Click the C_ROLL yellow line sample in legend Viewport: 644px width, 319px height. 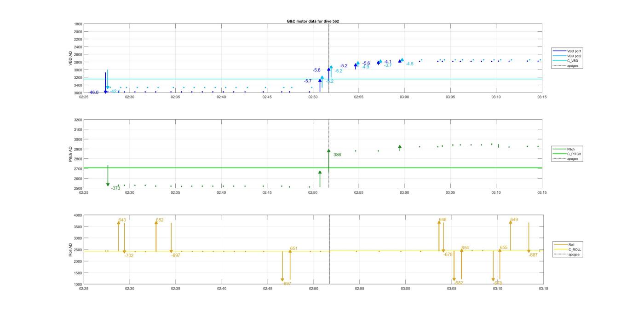[x=560, y=249]
